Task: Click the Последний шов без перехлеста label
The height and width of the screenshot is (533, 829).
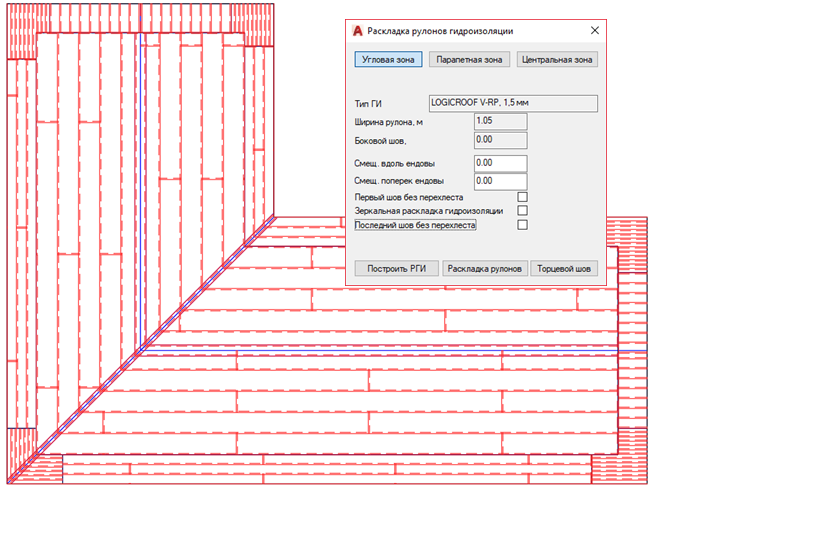Action: click(415, 225)
